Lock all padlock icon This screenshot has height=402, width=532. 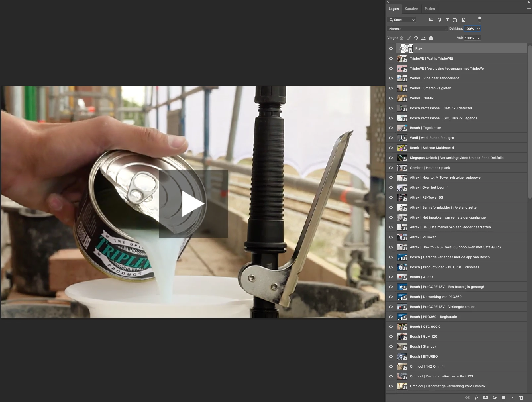431,38
